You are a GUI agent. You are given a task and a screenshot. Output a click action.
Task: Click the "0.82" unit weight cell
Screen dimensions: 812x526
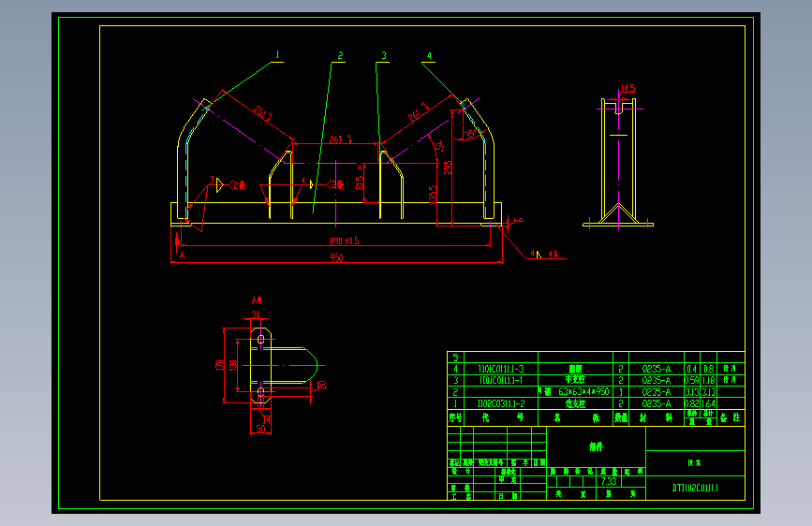point(692,403)
